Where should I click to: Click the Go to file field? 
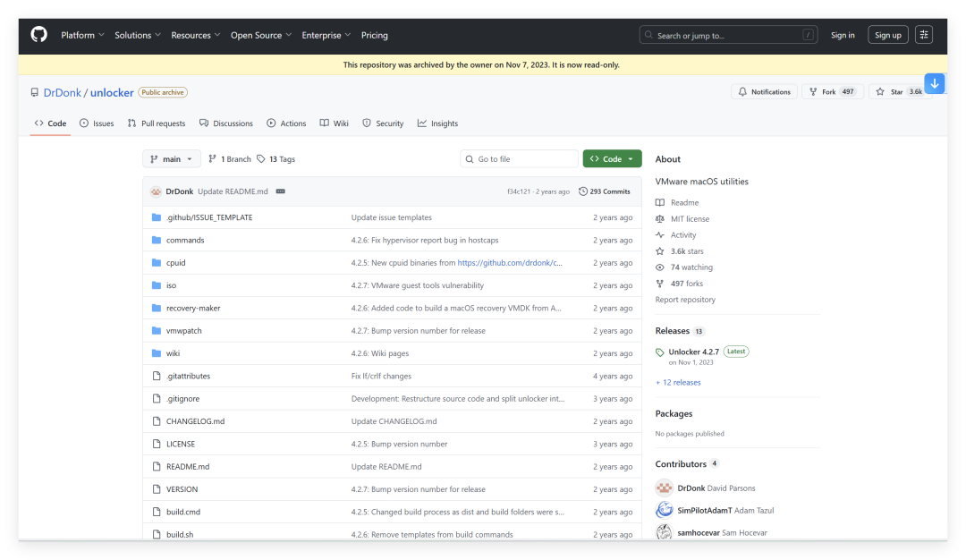[519, 159]
